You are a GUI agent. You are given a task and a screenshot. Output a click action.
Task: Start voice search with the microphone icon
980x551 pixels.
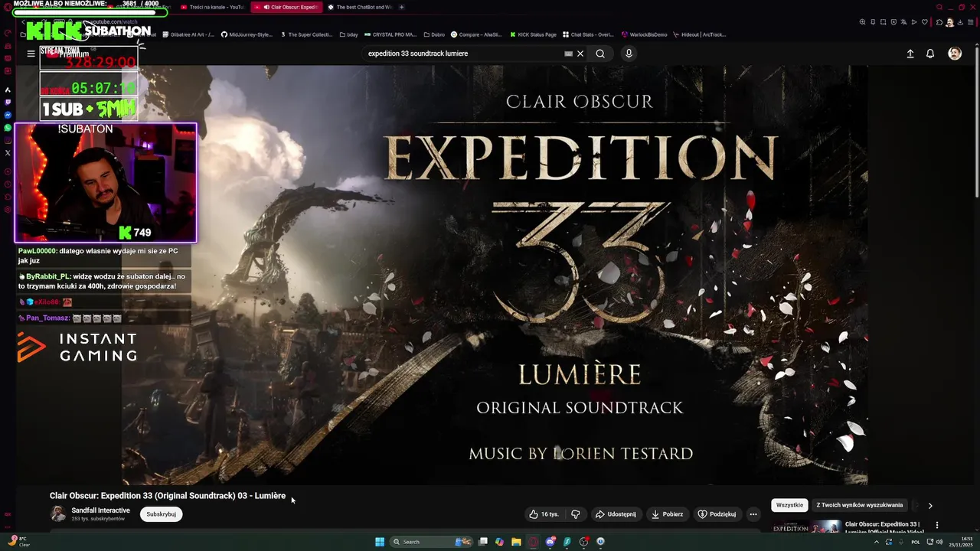pos(629,54)
